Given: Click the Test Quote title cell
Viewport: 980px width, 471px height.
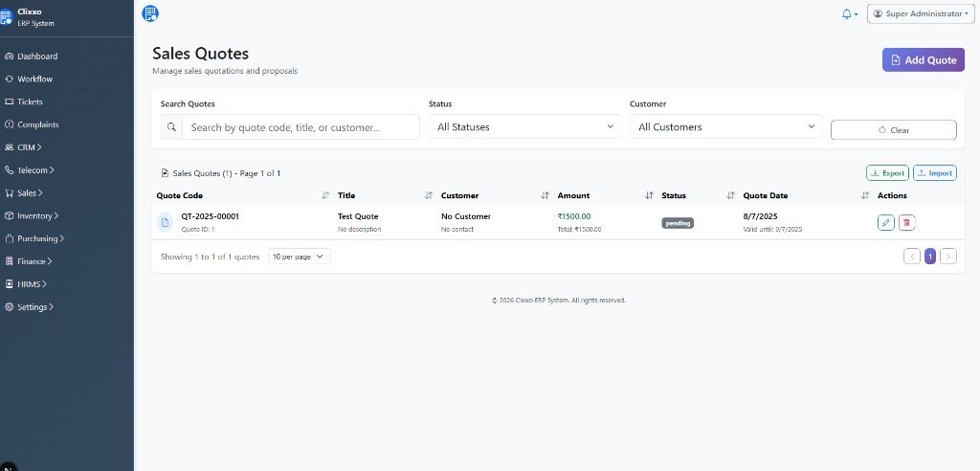Looking at the screenshot, I should pyautogui.click(x=358, y=216).
